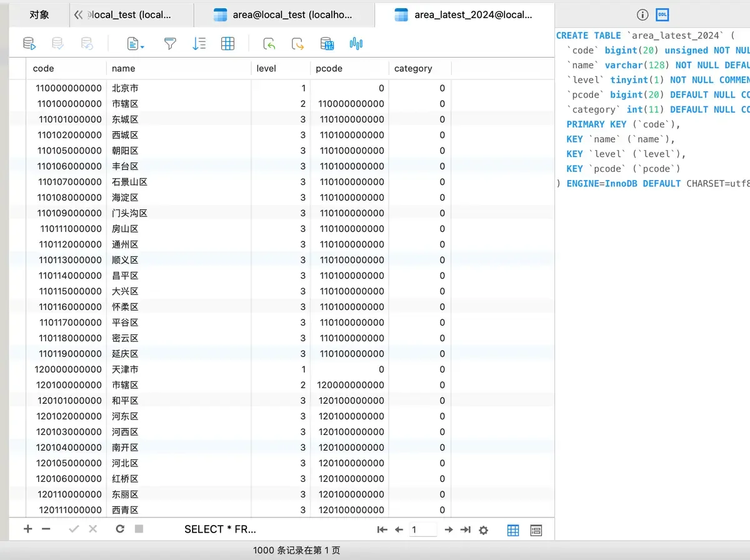This screenshot has width=750, height=560.
Task: Click the Columns grid toolbar icon
Action: click(x=228, y=43)
